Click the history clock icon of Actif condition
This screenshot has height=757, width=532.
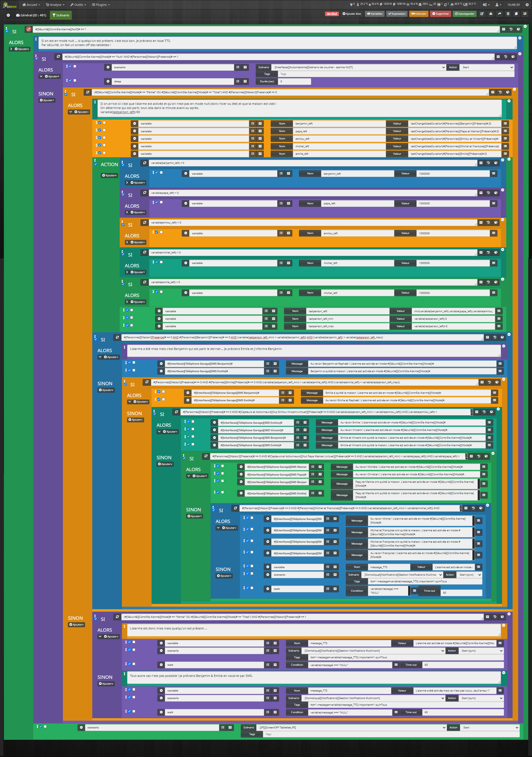pyautogui.click(x=511, y=29)
